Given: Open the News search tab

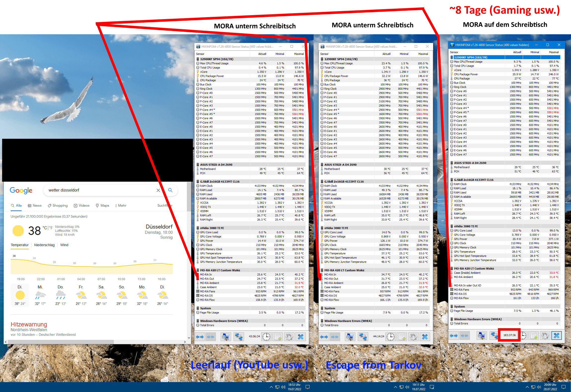Looking at the screenshot, I should click(35, 205).
